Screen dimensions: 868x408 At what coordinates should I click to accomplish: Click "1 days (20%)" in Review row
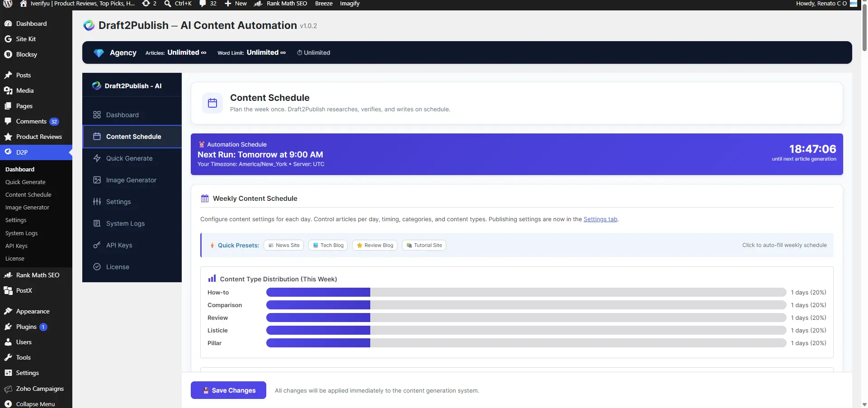(808, 318)
